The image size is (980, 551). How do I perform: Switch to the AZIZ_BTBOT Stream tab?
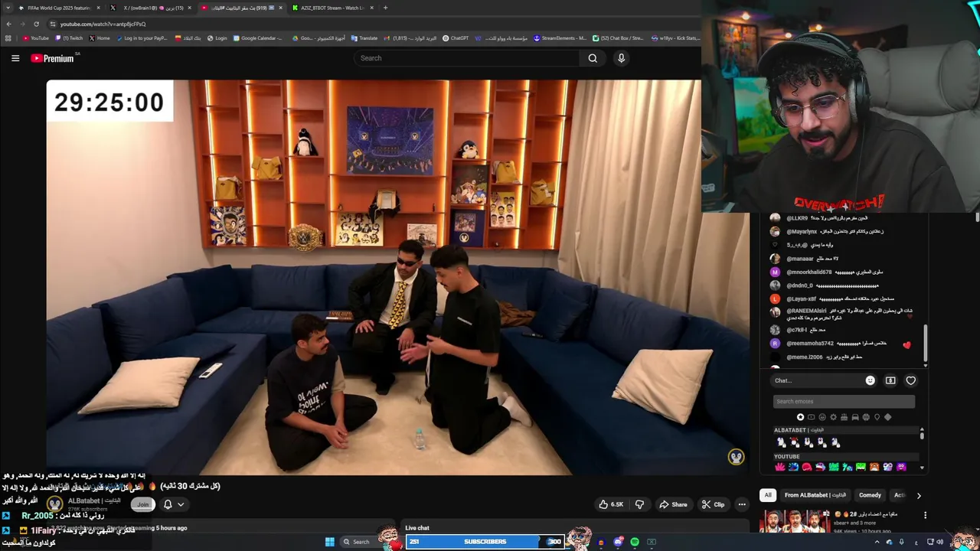click(332, 8)
